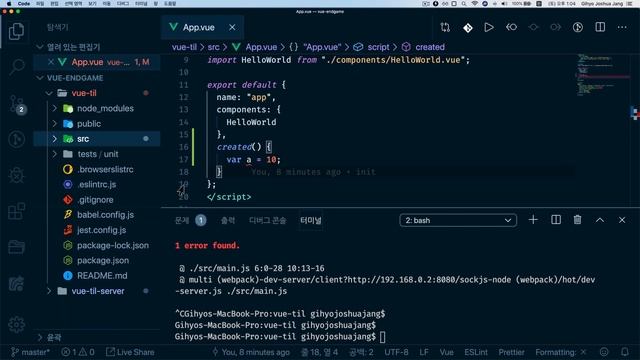This screenshot has height=360, width=640.
Task: Open .eslintrc.js file
Action: pyautogui.click(x=97, y=184)
